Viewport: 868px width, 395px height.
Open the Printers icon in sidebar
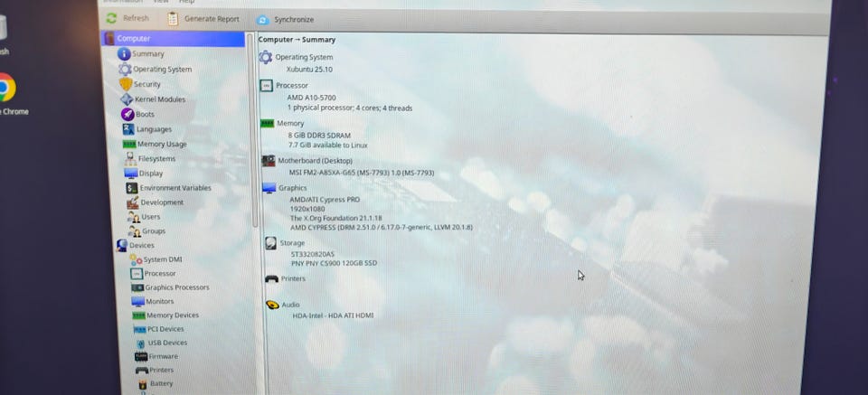click(x=142, y=370)
